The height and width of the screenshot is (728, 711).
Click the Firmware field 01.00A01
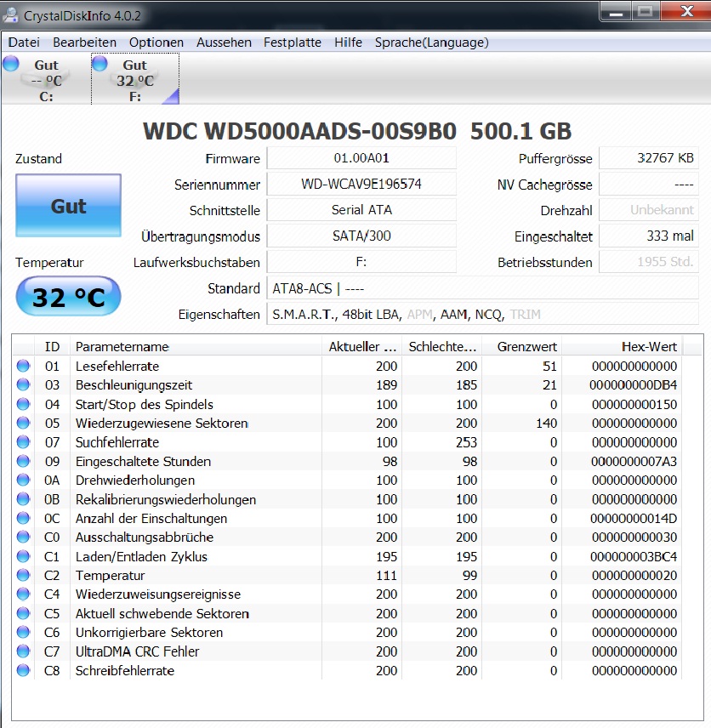361,158
